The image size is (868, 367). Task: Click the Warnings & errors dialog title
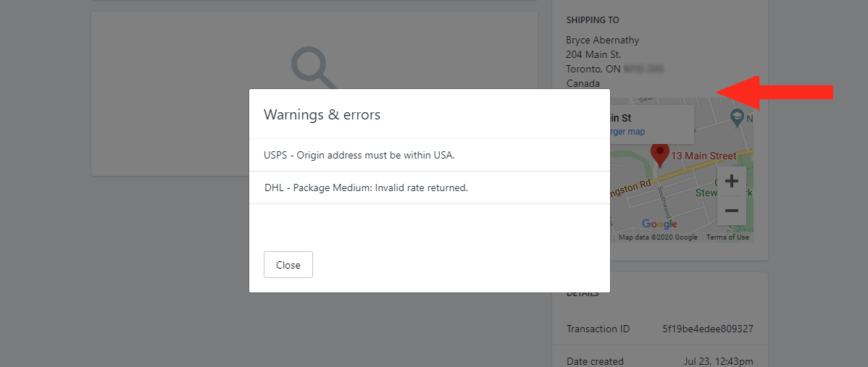(x=322, y=115)
